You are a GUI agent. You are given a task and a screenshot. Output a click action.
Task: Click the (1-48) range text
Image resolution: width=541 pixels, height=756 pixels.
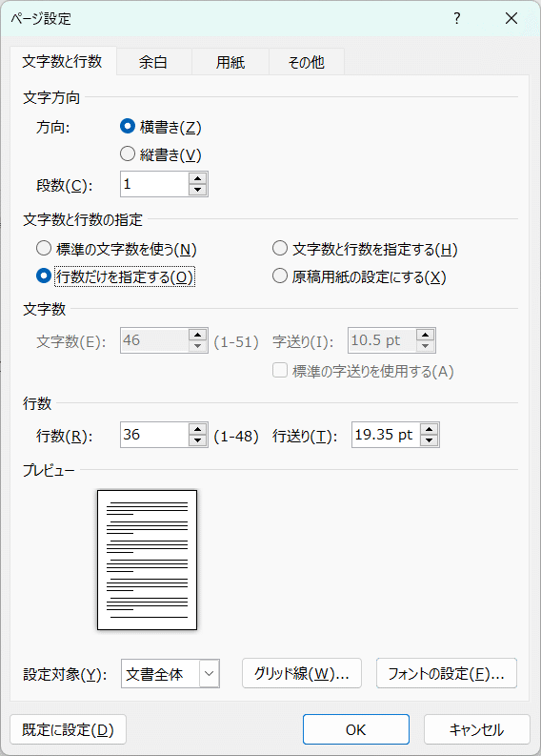[236, 437]
